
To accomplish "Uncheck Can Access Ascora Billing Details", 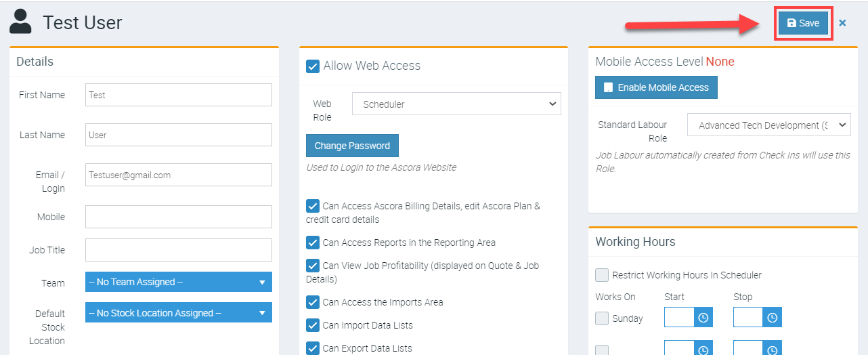I will coord(313,206).
